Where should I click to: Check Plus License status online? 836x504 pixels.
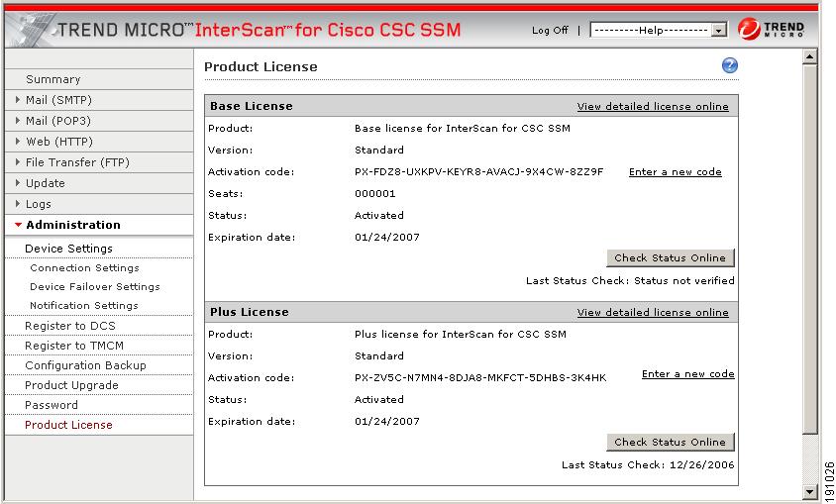671,443
